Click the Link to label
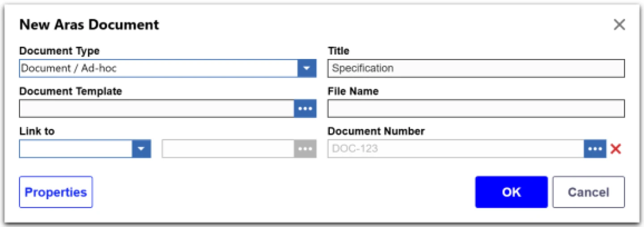The width and height of the screenshot is (644, 227). tap(37, 131)
